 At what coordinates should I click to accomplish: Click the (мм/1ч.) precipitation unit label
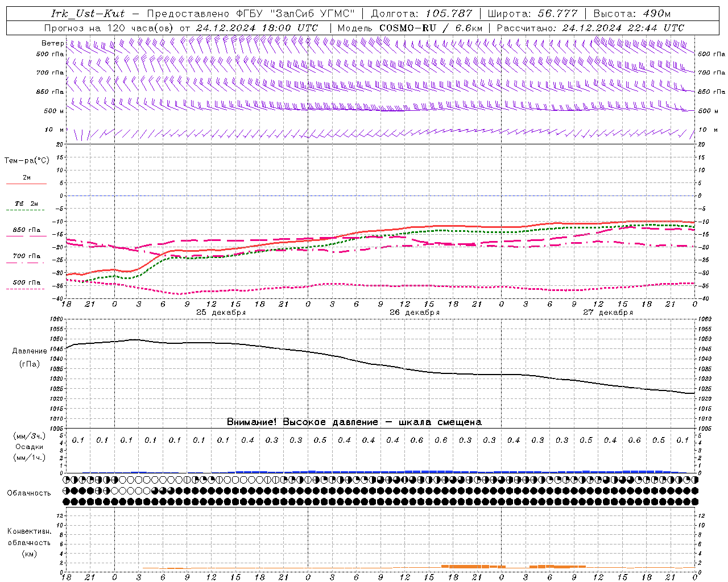click(x=30, y=458)
